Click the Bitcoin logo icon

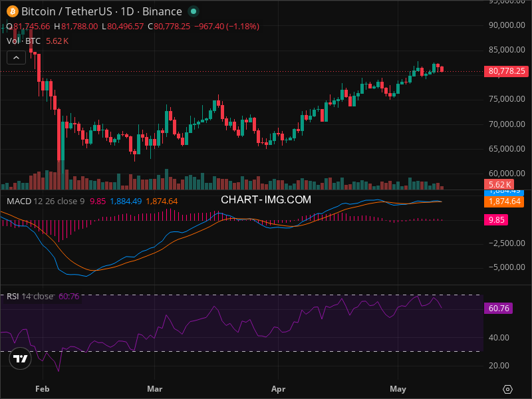click(x=13, y=11)
